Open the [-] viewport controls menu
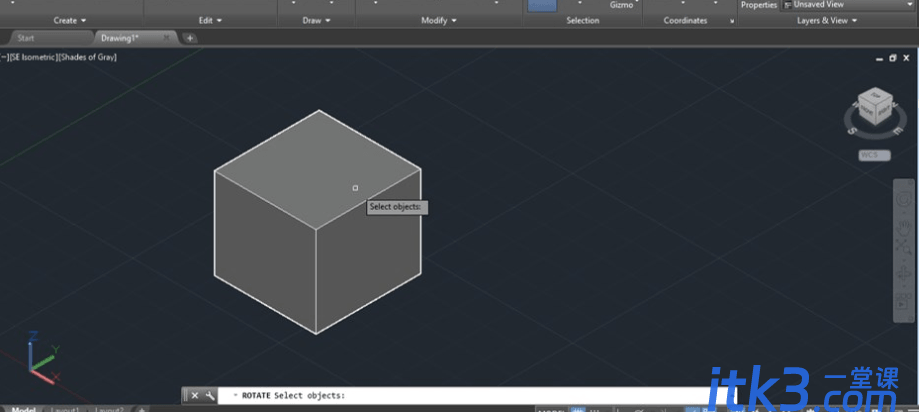The image size is (919, 413). (x=4, y=57)
